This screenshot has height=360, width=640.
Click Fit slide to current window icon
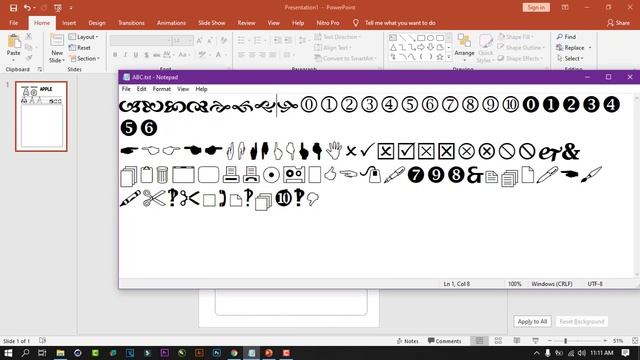635,341
